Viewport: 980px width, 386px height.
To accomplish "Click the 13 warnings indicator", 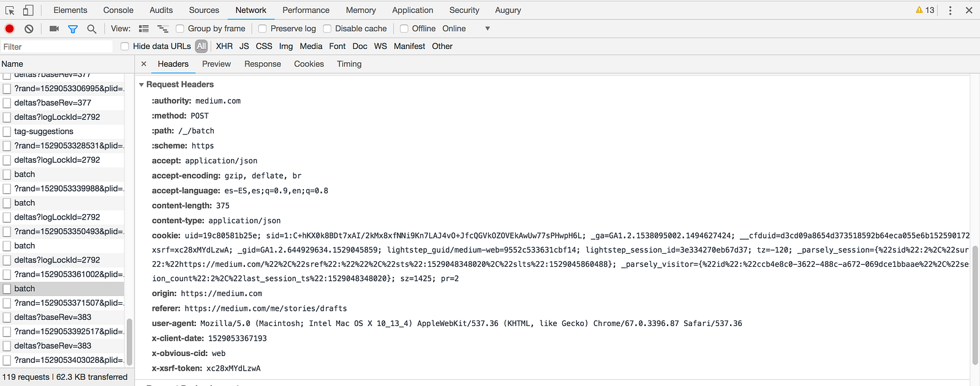I will click(x=925, y=10).
